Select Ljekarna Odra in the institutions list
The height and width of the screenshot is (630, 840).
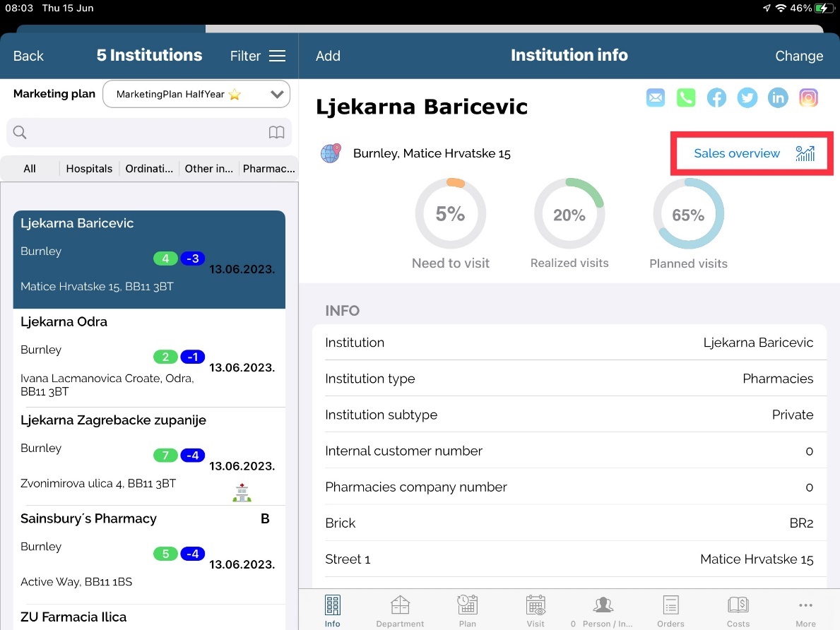tap(149, 357)
